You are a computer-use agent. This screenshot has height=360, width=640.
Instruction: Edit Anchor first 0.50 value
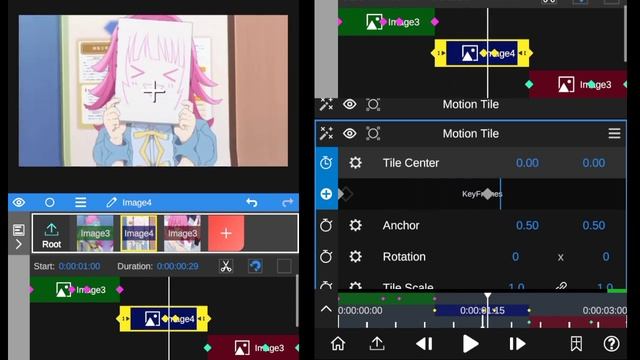[527, 225]
